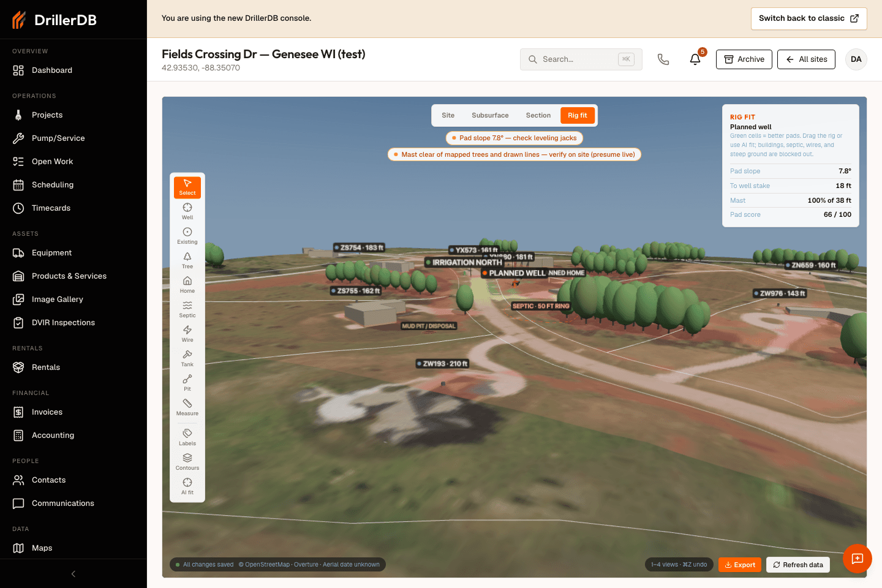Switch to the Site tab

(x=448, y=115)
